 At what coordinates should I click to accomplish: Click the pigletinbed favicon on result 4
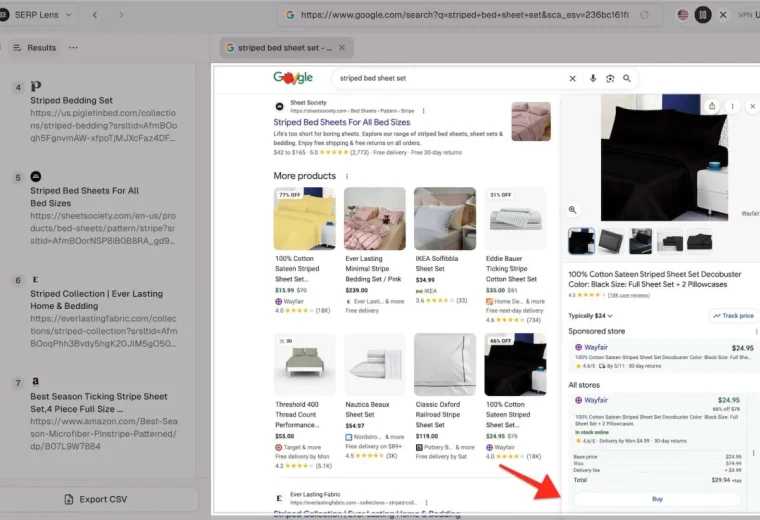pyautogui.click(x=36, y=86)
